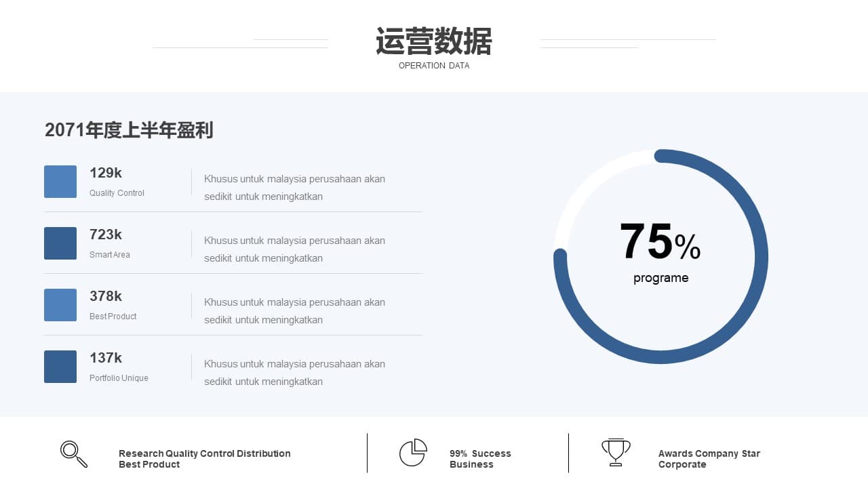Click Awards Company Star Corporate text
Screen dimensions: 868x488
click(x=709, y=459)
